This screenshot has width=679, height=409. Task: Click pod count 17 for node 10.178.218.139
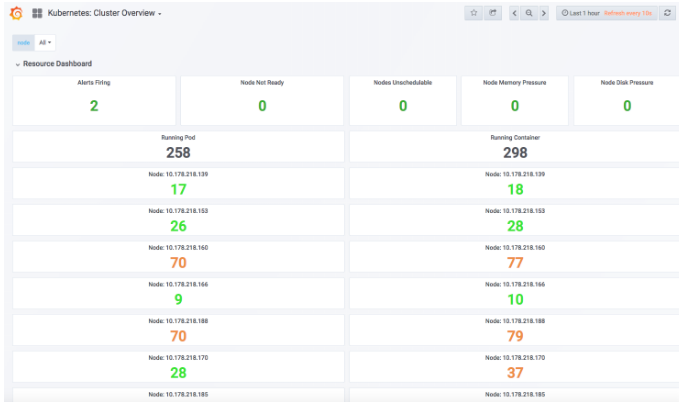(x=178, y=189)
